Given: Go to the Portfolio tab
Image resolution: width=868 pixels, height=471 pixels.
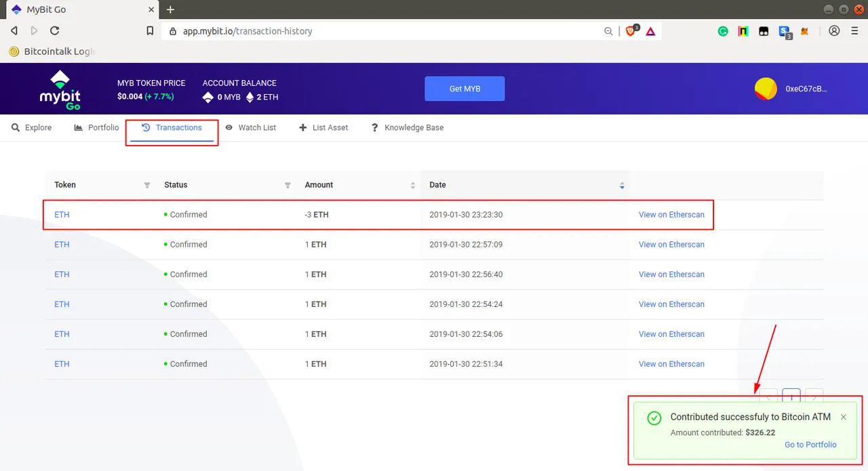Looking at the screenshot, I should [x=96, y=127].
